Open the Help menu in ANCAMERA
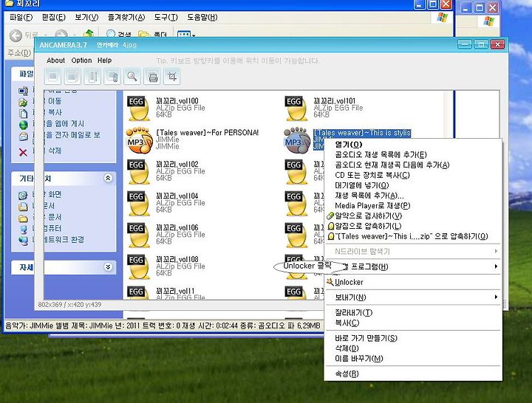 pyautogui.click(x=104, y=61)
